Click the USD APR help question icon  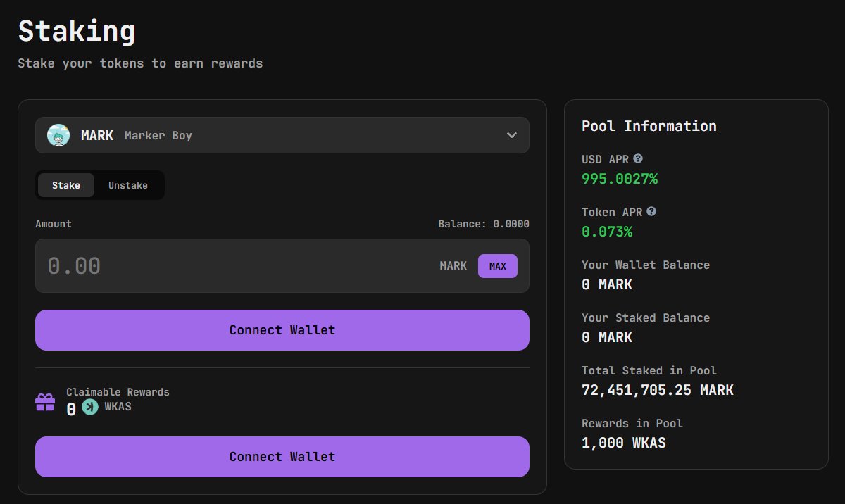coord(638,159)
